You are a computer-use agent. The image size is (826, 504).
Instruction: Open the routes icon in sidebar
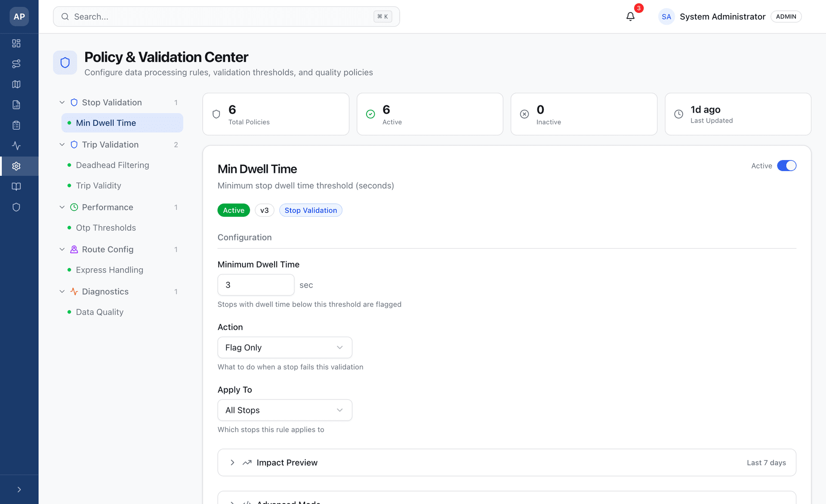pyautogui.click(x=16, y=64)
